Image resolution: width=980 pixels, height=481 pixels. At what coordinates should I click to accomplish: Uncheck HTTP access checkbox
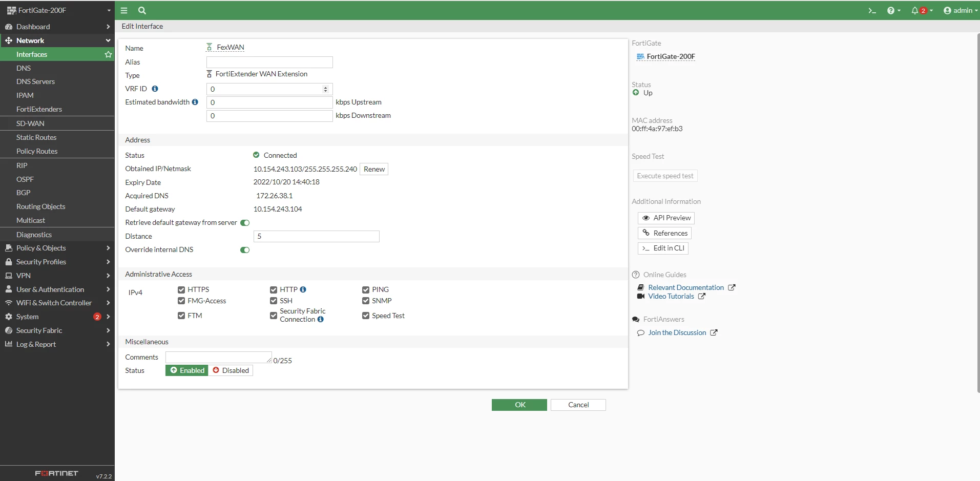click(274, 289)
